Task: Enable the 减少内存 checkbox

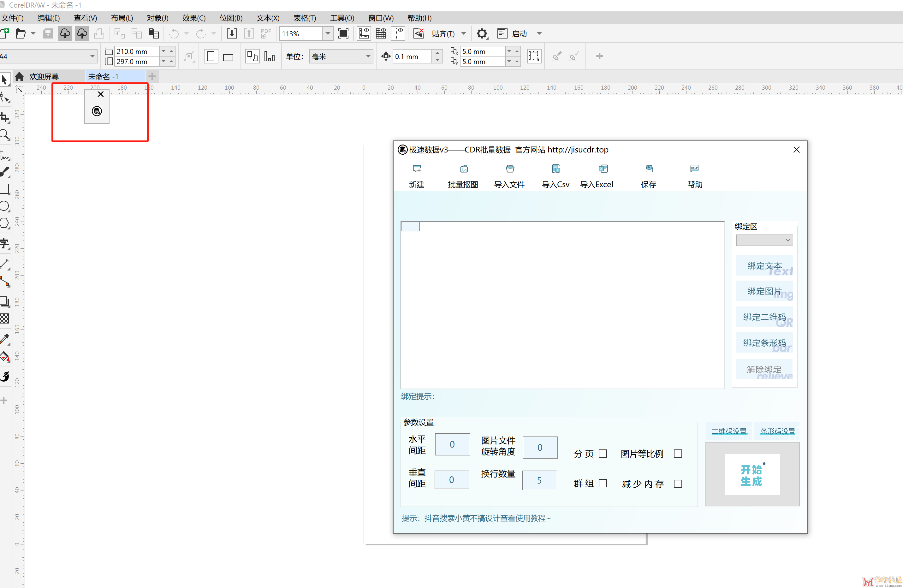Action: tap(678, 484)
